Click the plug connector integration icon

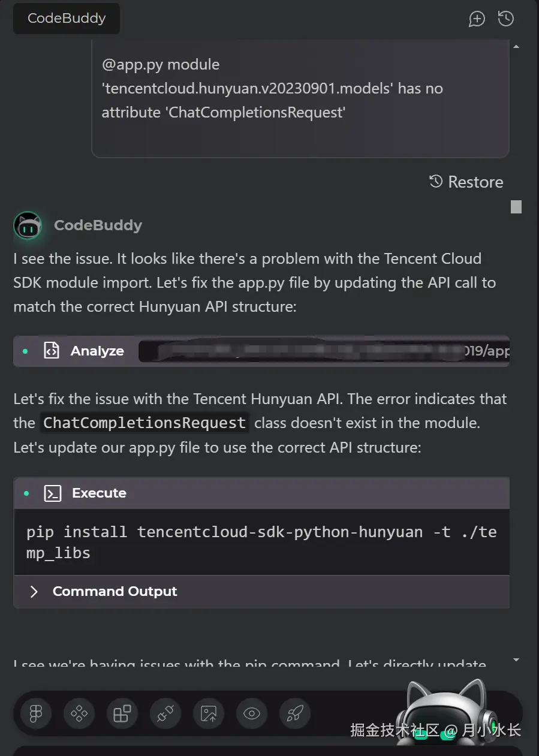point(165,713)
